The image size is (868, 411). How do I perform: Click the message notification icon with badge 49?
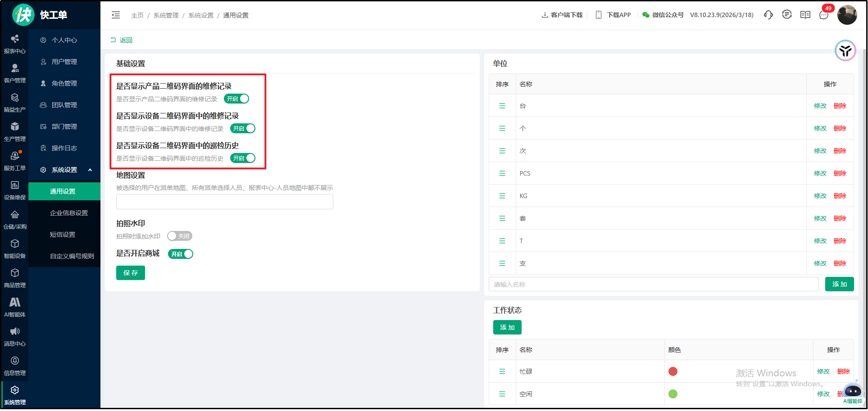click(824, 15)
